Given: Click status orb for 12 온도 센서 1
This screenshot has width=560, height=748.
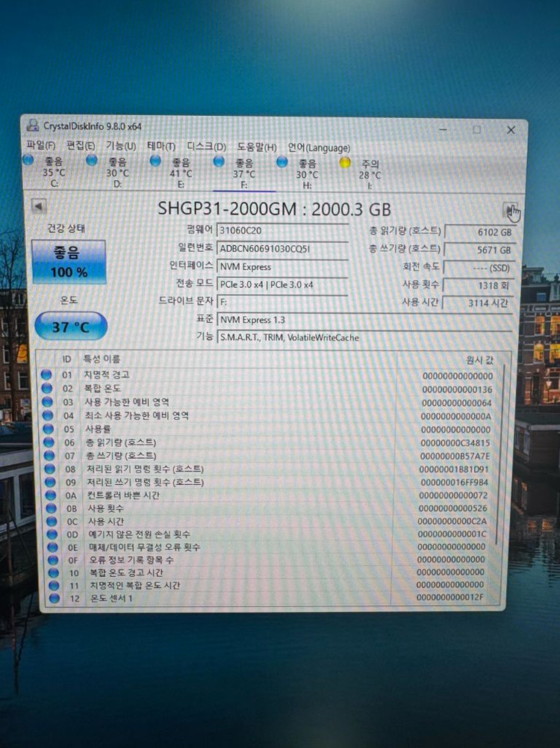Looking at the screenshot, I should [55, 598].
